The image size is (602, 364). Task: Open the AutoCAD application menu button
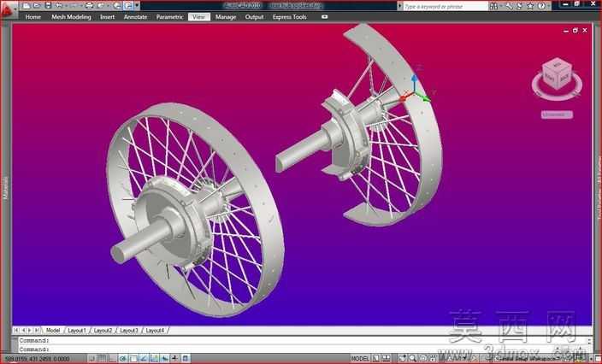(9, 9)
